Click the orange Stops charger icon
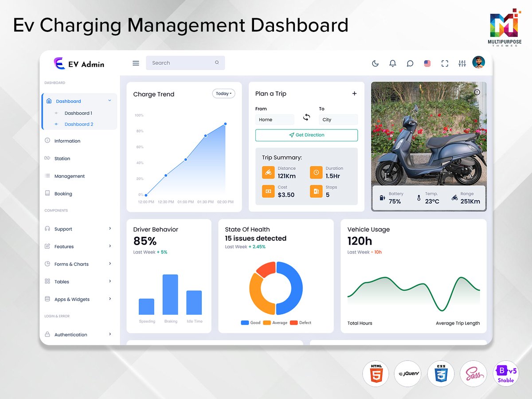Viewport: 532px width, 399px height. point(316,191)
